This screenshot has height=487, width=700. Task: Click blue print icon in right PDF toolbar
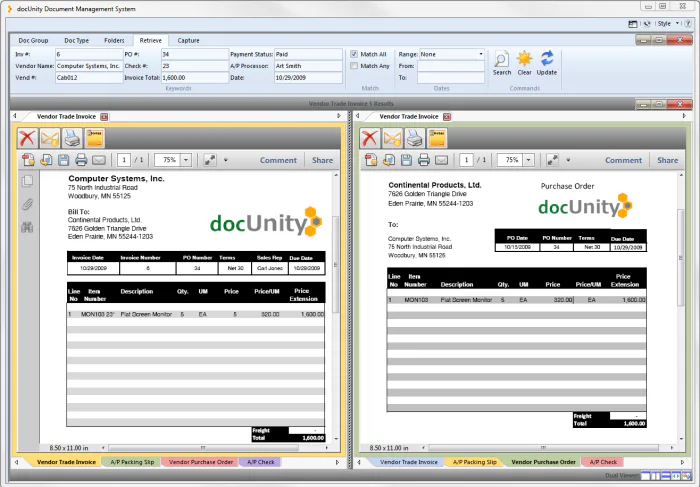tap(424, 160)
